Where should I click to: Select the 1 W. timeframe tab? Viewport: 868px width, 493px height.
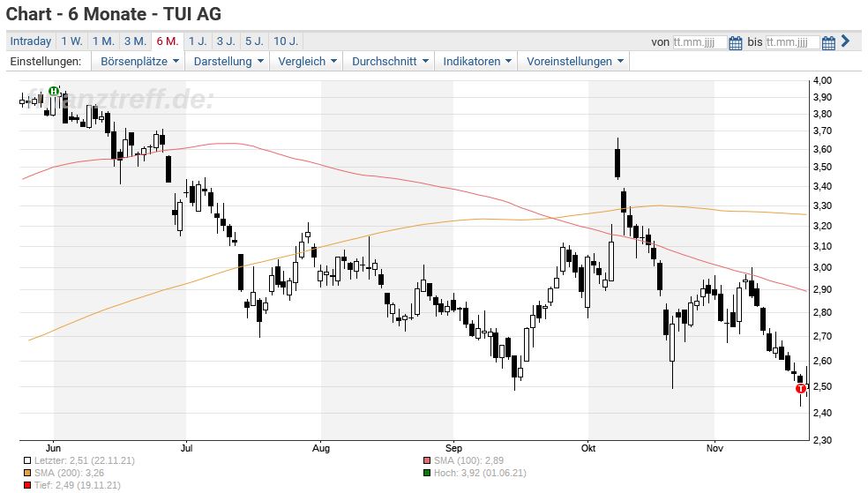pyautogui.click(x=72, y=41)
